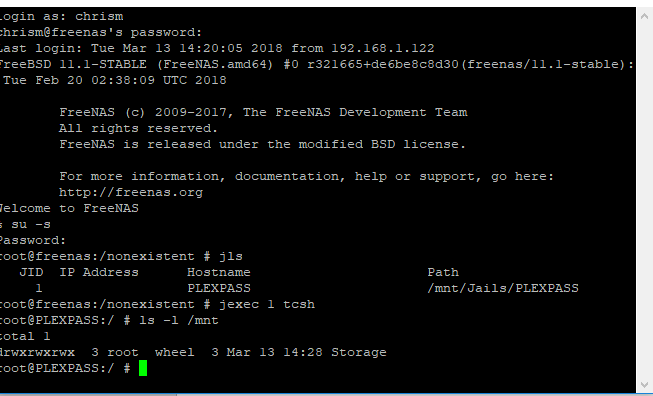Click the scrollbar up arrow
The height and width of the screenshot is (396, 653).
coord(644,17)
